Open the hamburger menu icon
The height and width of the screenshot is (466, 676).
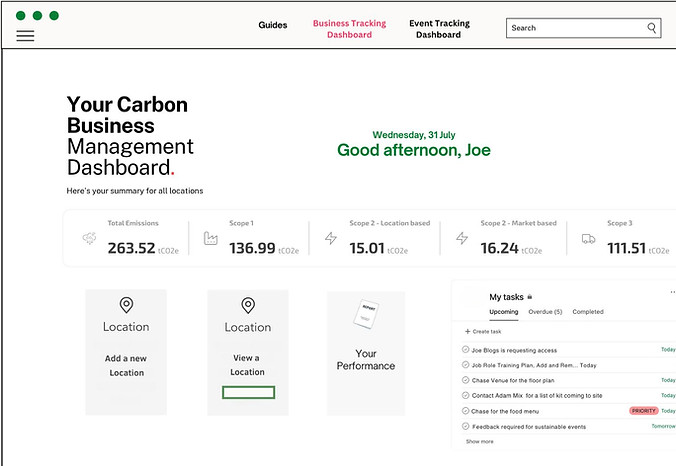(25, 35)
